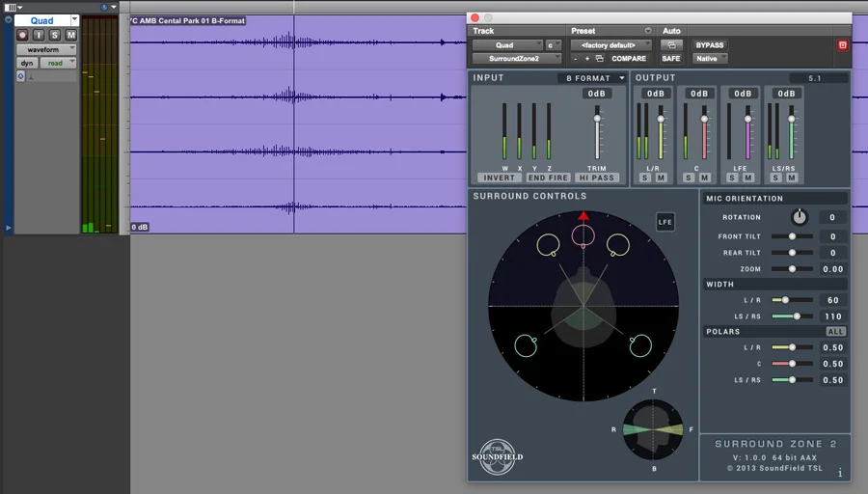Click the playlist circle arrow beside Quad name
This screenshot has width=868, height=494.
click(9, 20)
